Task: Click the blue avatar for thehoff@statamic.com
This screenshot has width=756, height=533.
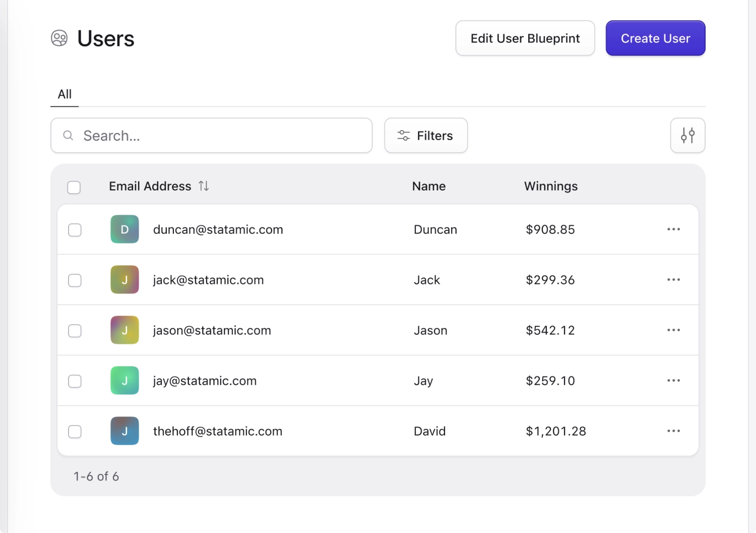Action: click(124, 431)
